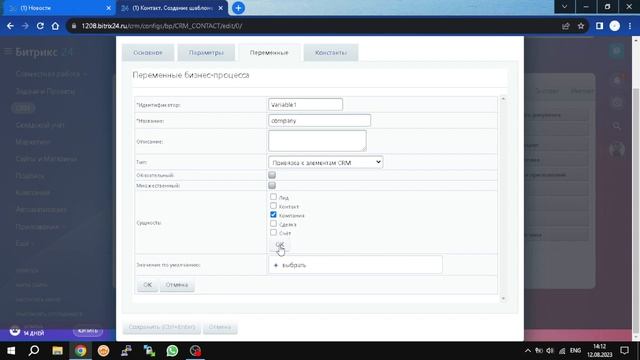Edit the Название field company

coord(320,120)
